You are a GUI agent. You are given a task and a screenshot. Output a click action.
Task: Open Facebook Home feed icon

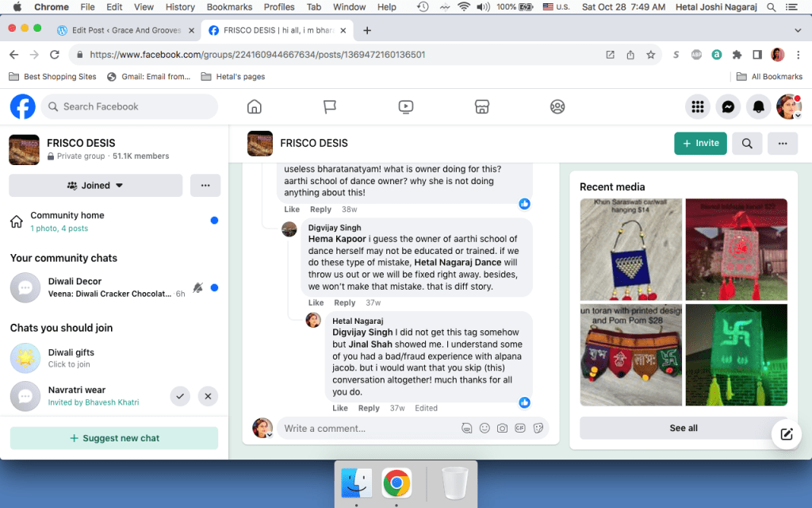click(x=255, y=106)
